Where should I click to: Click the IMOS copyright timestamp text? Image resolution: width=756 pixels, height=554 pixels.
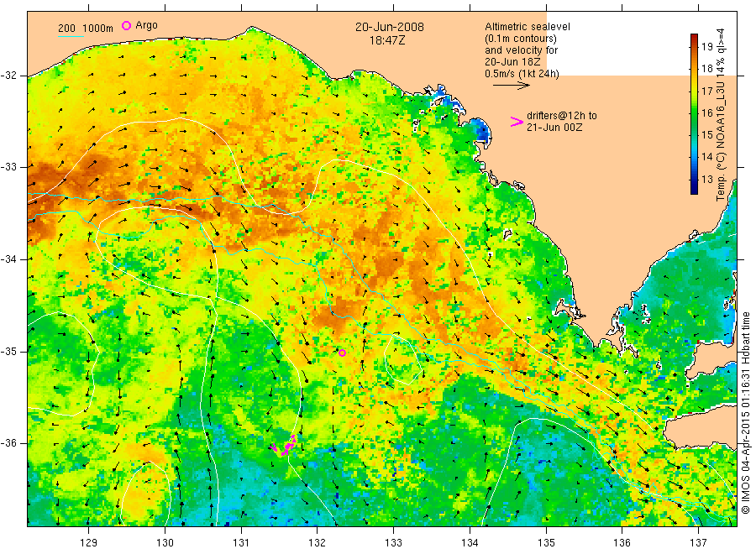pos(745,412)
